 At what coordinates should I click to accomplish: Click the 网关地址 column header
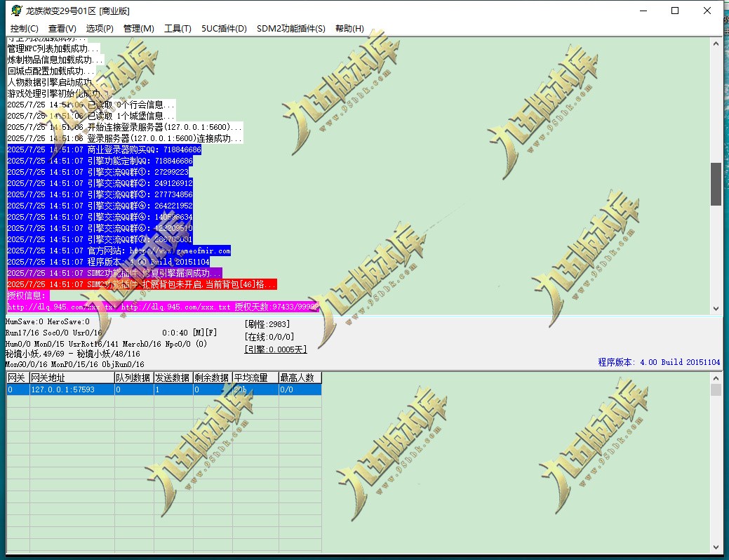[x=72, y=378]
